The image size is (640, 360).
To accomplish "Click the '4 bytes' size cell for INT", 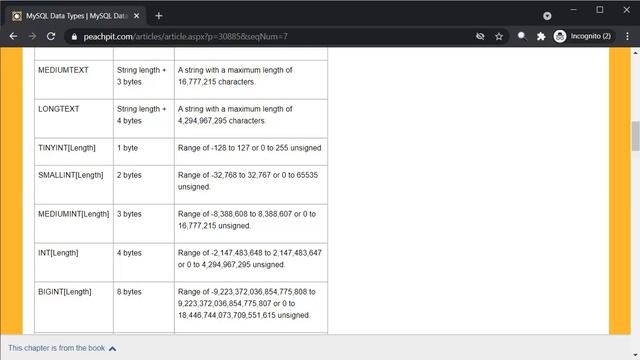I will (144, 262).
